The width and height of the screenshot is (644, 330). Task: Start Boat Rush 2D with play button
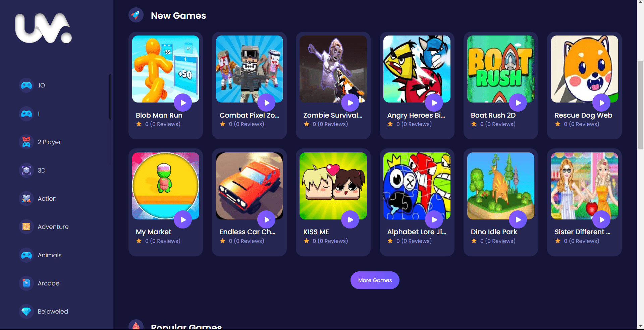[518, 103]
